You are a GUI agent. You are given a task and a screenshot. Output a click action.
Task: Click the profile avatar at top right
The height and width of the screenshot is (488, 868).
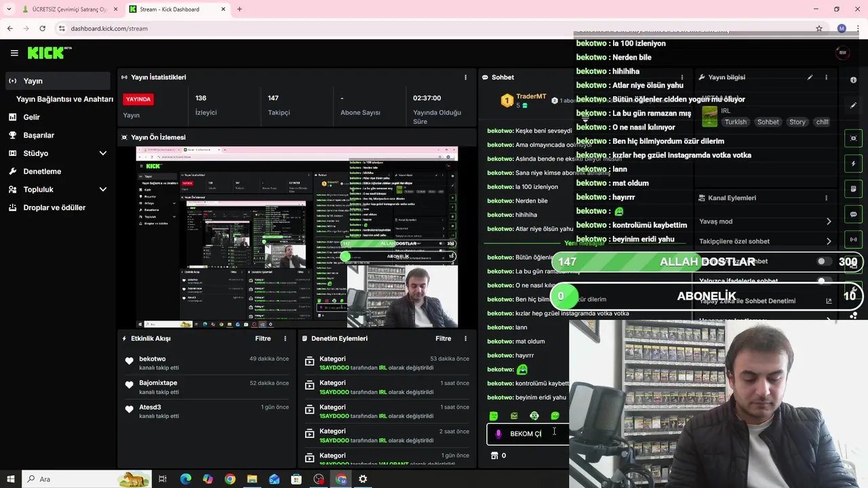(x=843, y=53)
